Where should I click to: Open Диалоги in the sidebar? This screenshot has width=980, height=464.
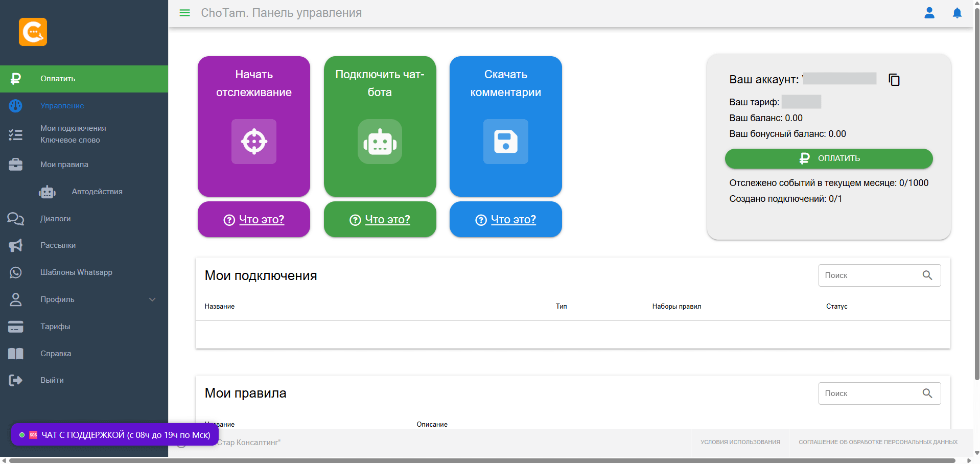click(55, 219)
